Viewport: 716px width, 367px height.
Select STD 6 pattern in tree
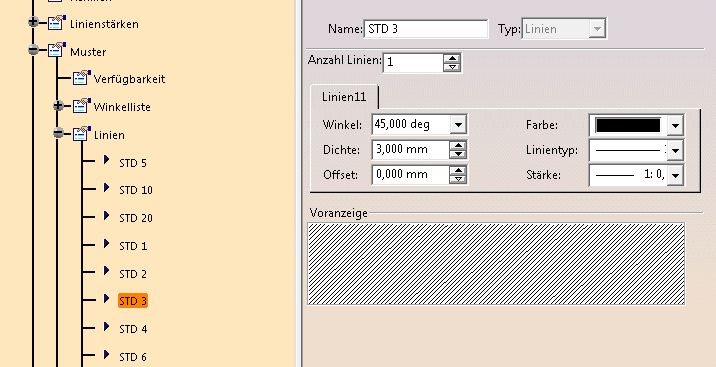pyautogui.click(x=133, y=357)
